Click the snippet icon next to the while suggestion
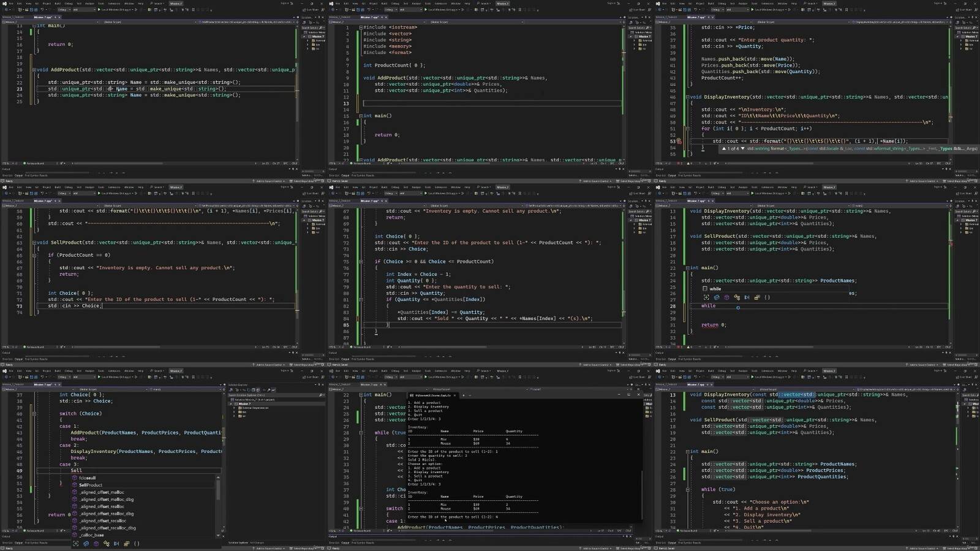The image size is (980, 551). (x=705, y=289)
